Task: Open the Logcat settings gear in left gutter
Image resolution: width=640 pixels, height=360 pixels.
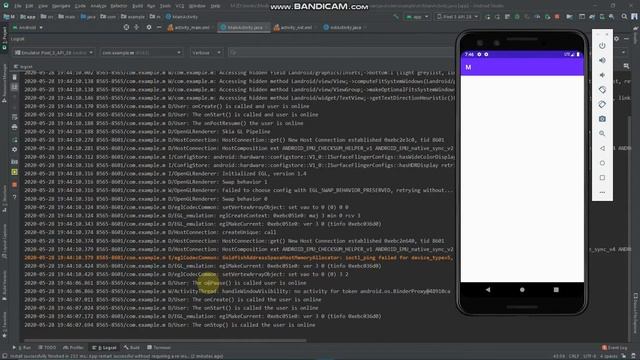Action: 14,149
